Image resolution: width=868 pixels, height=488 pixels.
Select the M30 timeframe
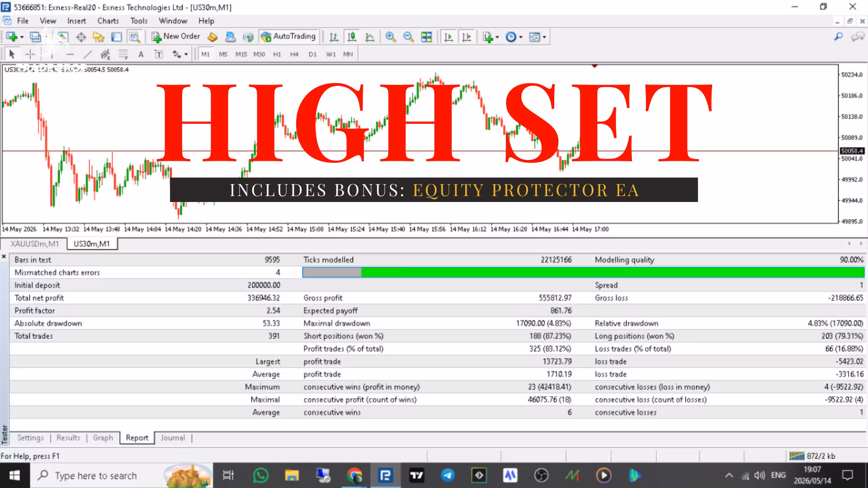[x=259, y=54]
